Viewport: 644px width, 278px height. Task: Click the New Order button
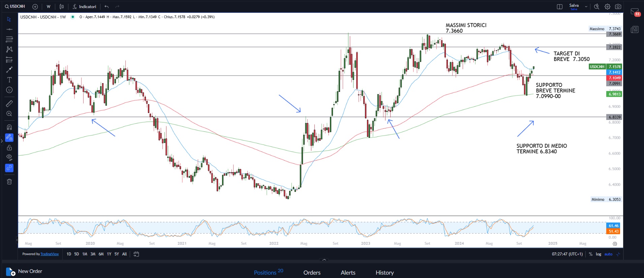click(x=24, y=271)
